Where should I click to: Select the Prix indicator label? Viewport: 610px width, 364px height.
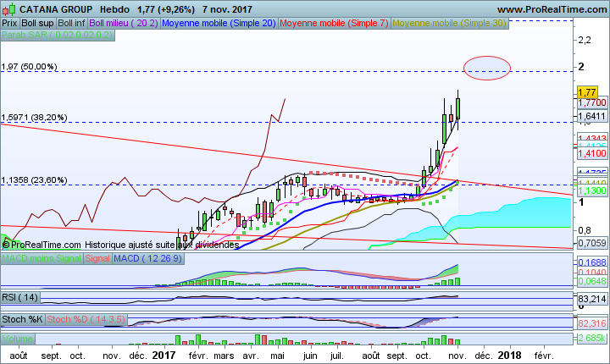click(x=9, y=24)
